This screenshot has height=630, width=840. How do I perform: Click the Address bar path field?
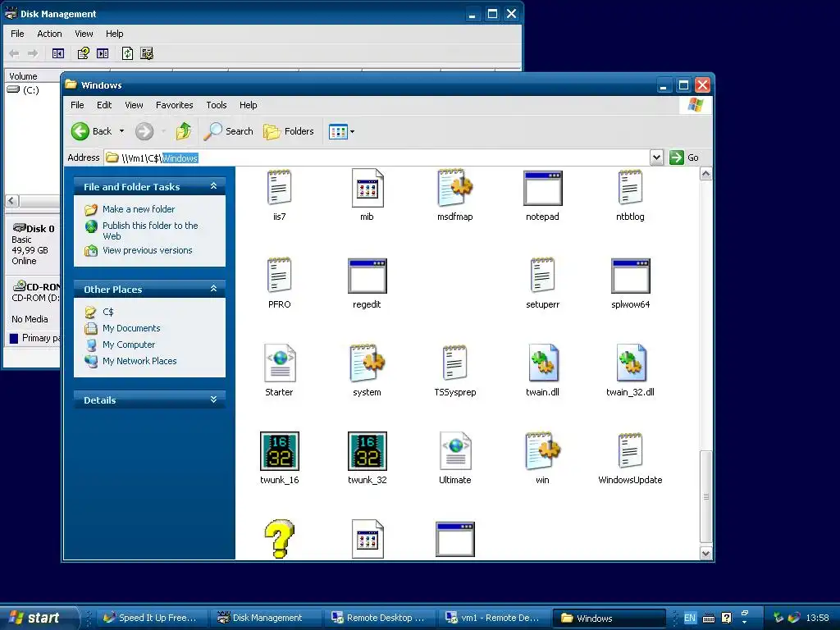point(377,157)
